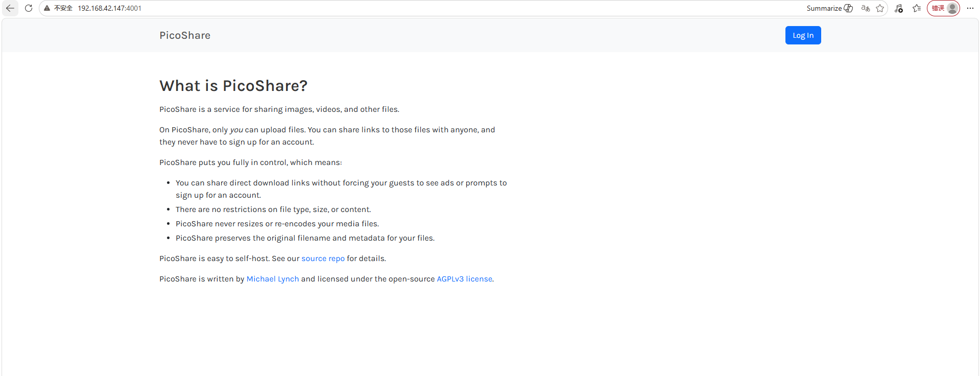
Task: Click the What is PicoShare? heading
Action: (233, 86)
